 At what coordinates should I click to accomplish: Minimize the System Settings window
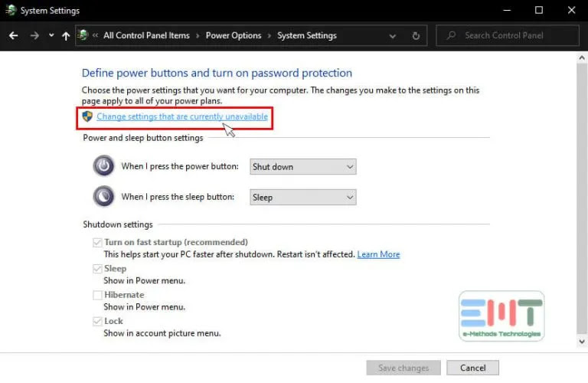(x=507, y=11)
